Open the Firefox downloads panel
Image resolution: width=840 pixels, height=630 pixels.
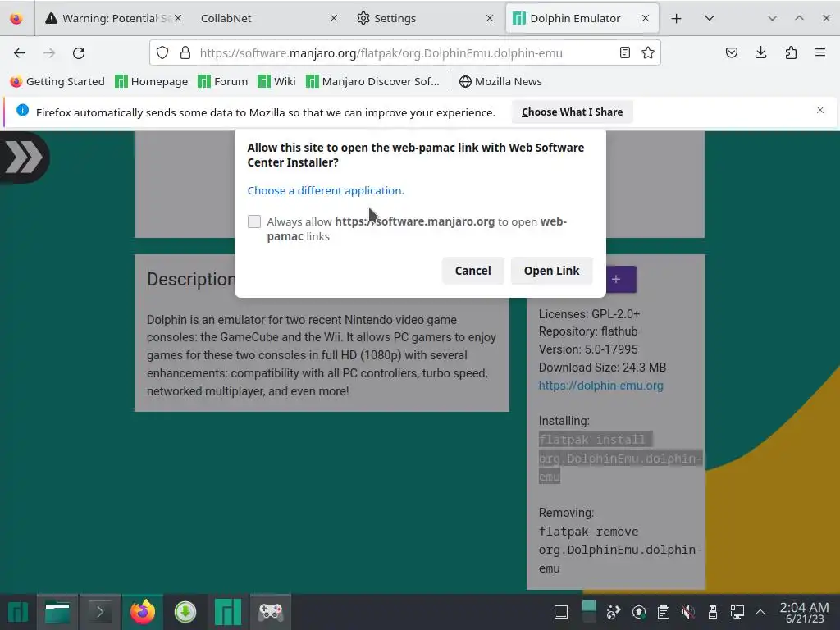tap(760, 52)
